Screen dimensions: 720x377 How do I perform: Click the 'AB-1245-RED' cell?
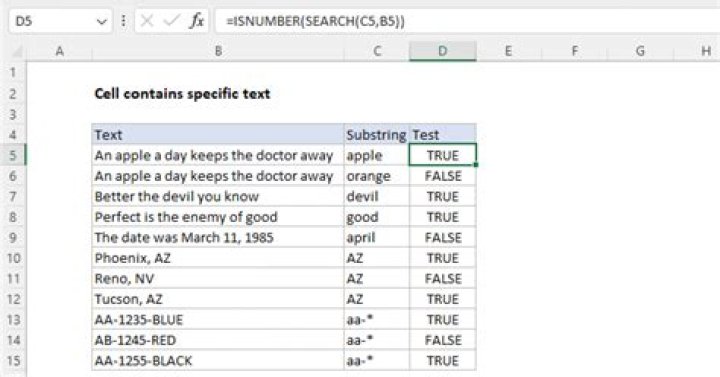tap(218, 340)
